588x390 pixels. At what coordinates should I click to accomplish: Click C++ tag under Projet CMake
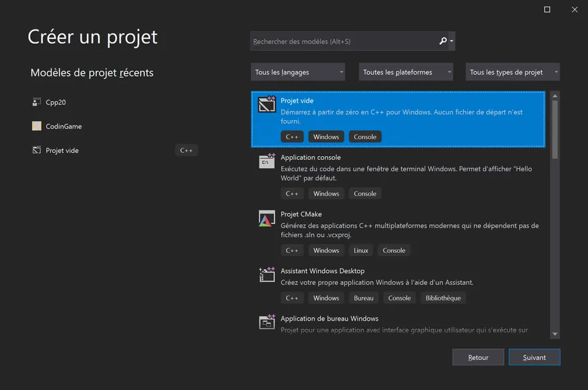point(292,250)
